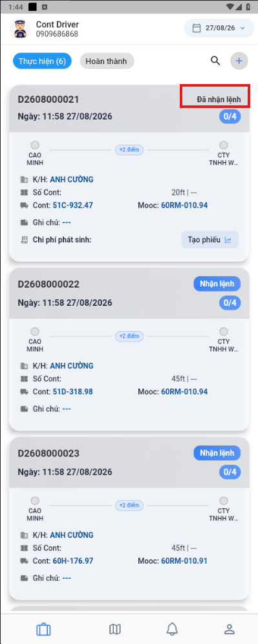
Task: Click truck plate 60H-176.97
Action: 73,561
